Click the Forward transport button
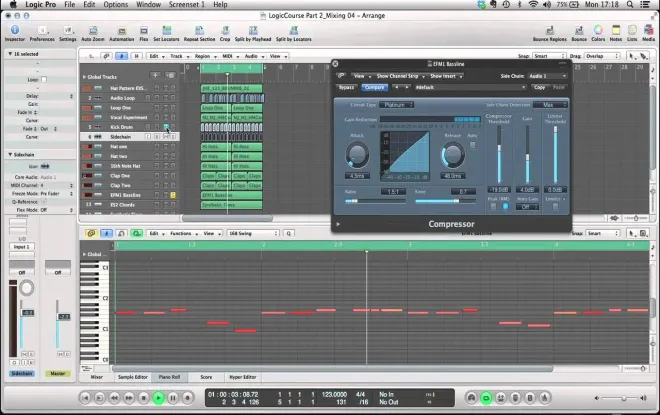Viewport: 660px width, 415px height. 129,398
